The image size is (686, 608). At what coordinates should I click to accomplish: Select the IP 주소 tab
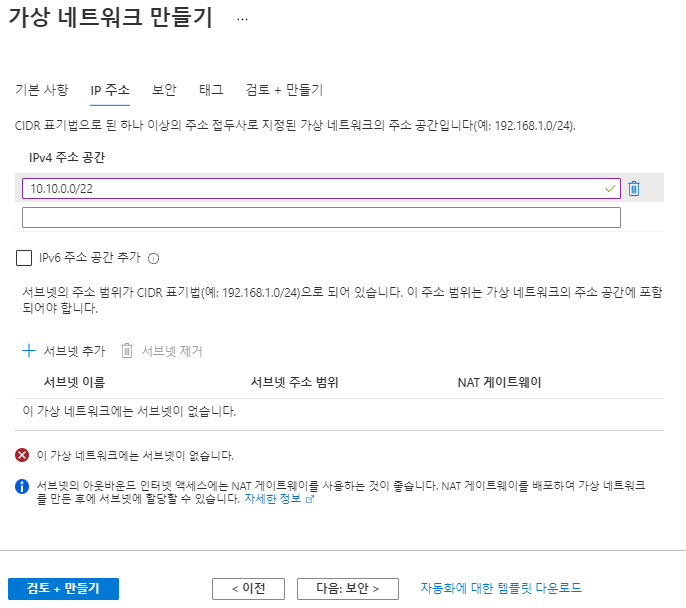coord(110,90)
